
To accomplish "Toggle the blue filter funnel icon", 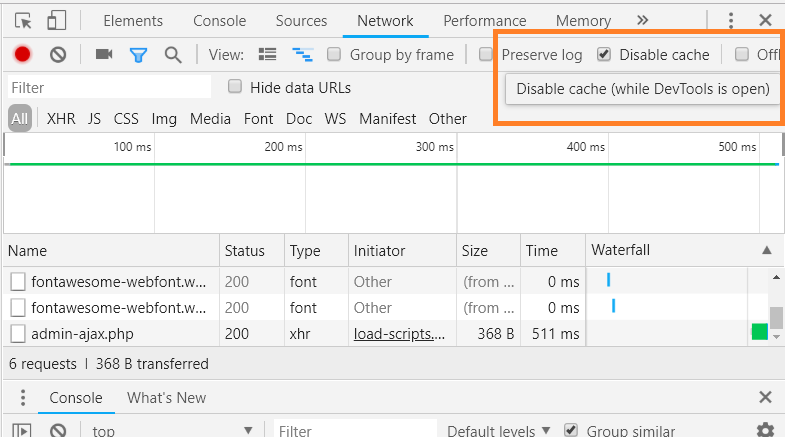I will click(138, 55).
